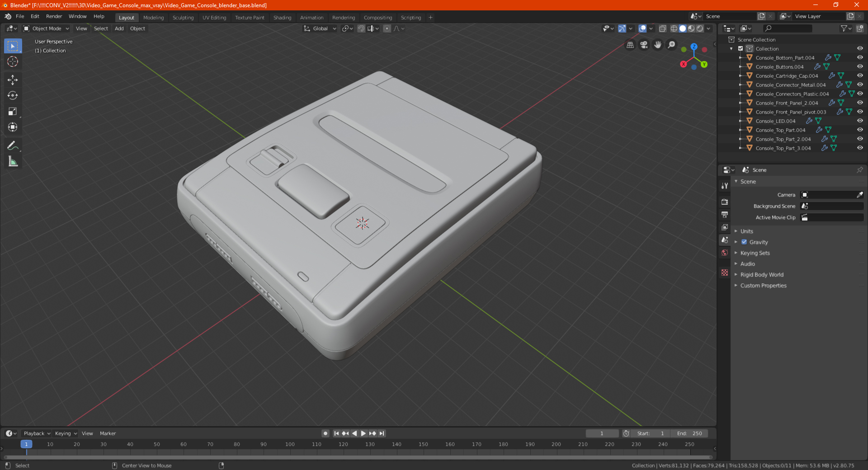
Task: Choose the Move tool
Action: [x=13, y=80]
